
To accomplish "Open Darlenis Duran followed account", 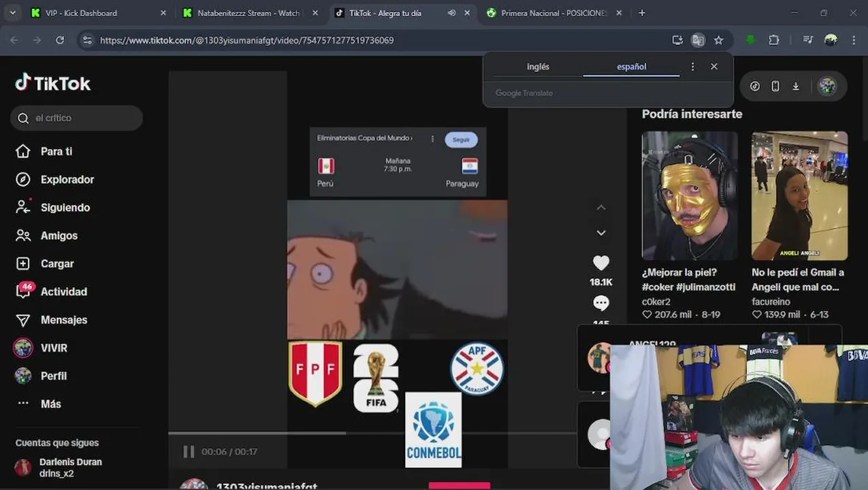I will click(59, 468).
